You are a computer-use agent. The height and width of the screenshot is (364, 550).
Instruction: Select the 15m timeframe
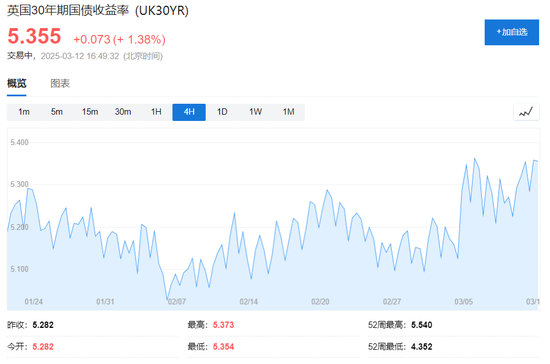90,112
